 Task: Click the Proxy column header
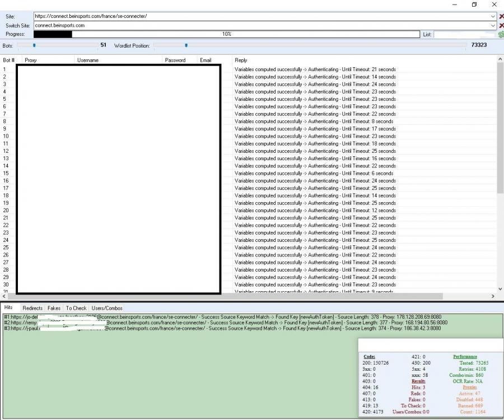[30, 60]
